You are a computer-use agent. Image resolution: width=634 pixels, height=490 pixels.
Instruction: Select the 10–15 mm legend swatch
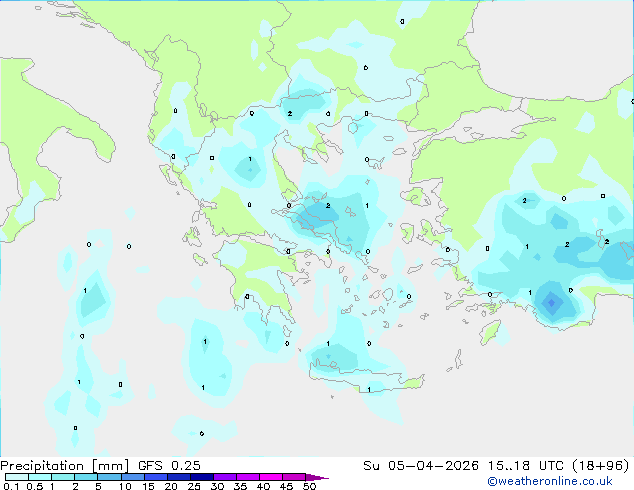click(133, 477)
